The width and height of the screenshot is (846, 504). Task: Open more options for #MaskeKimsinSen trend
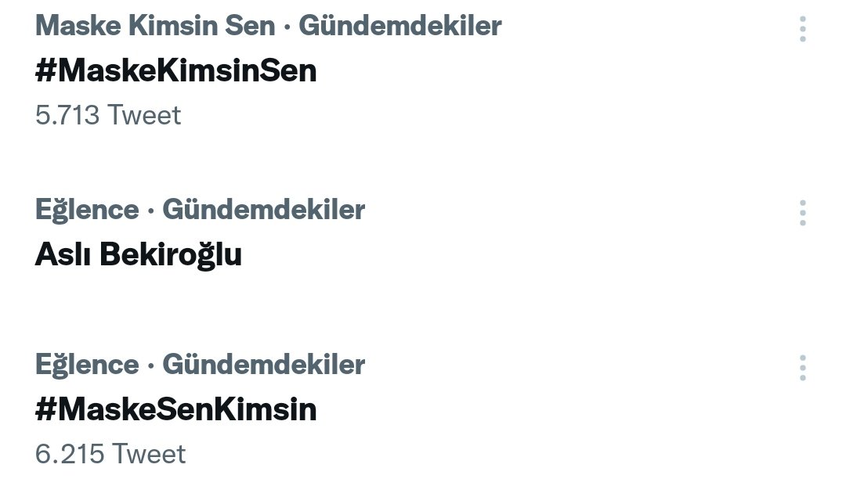point(803,29)
